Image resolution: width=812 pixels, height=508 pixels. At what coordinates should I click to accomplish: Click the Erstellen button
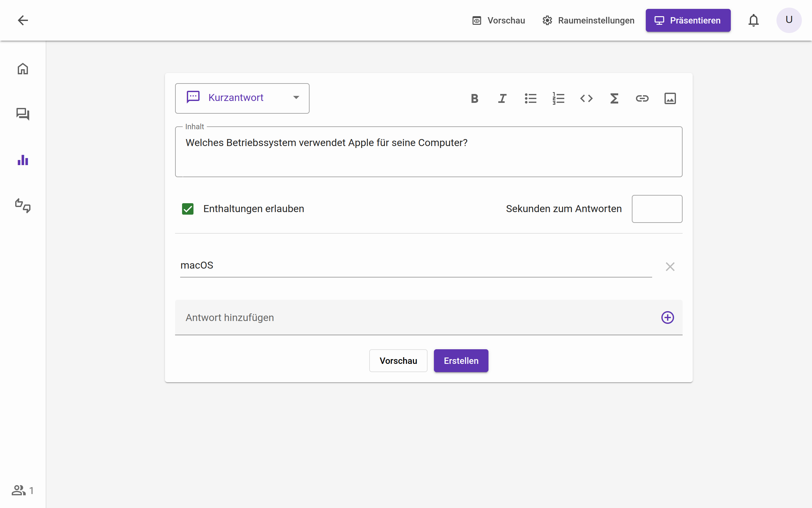[461, 360]
